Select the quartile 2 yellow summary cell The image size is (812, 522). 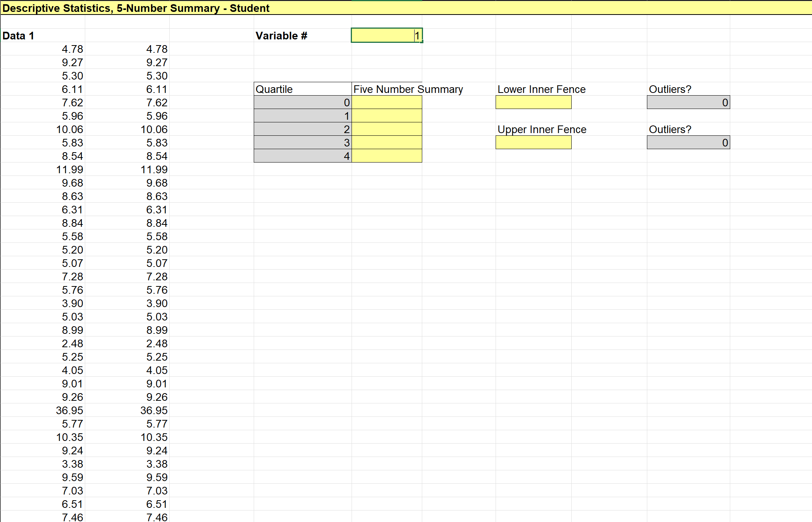(386, 129)
